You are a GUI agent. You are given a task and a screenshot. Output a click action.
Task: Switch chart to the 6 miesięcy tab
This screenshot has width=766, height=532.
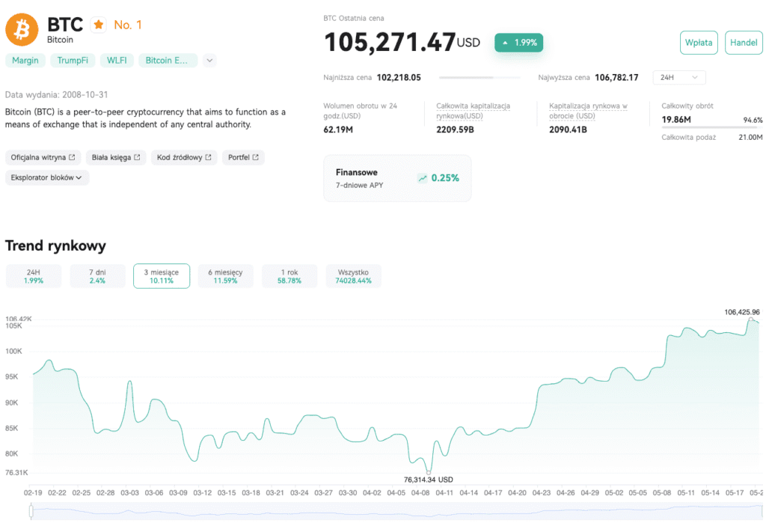[226, 277]
